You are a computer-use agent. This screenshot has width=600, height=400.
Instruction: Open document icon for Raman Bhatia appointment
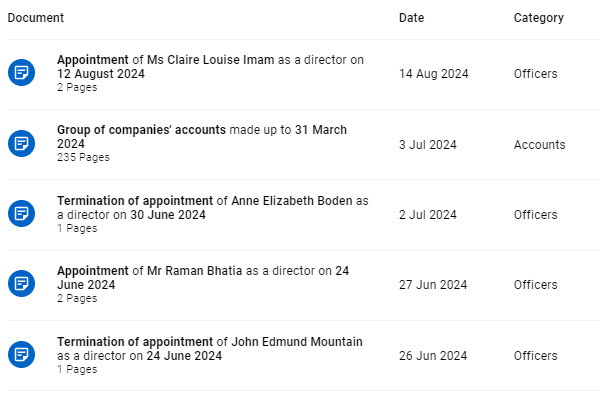(21, 284)
